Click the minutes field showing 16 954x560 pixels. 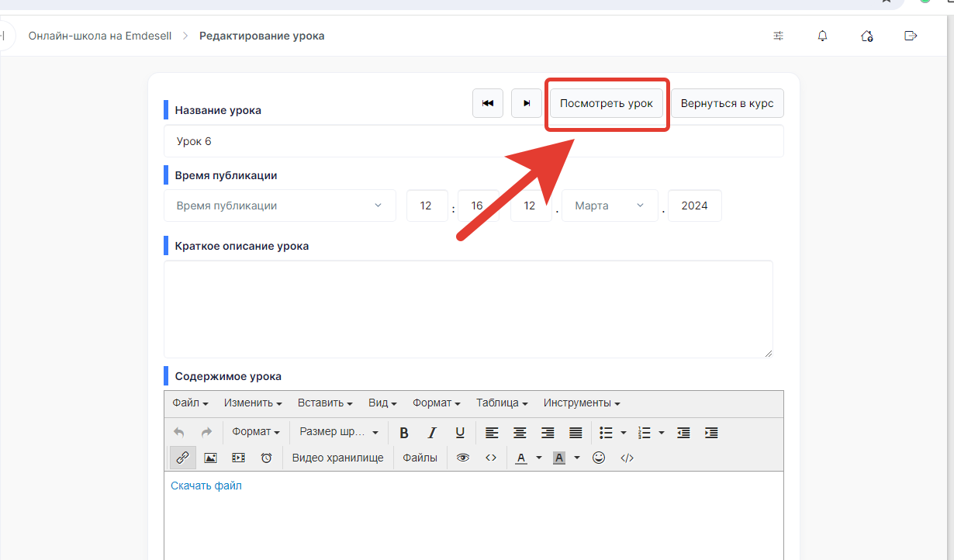479,206
